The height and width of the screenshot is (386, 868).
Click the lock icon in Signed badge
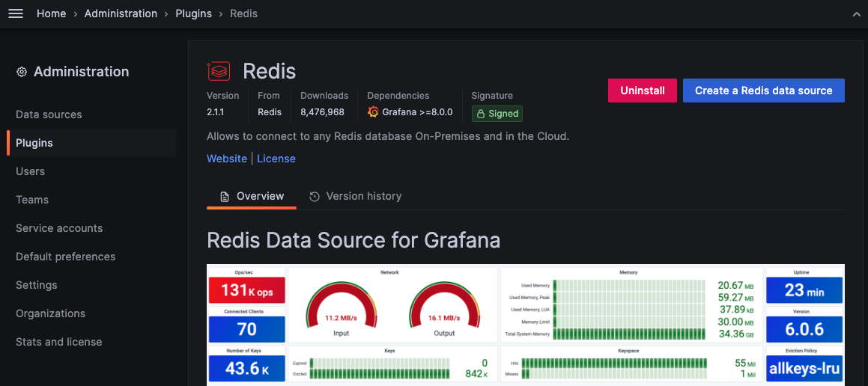pos(481,114)
